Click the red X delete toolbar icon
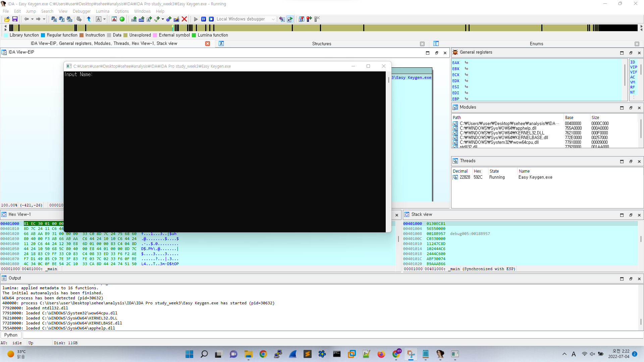Screen dimensions: 644x362 point(184,19)
